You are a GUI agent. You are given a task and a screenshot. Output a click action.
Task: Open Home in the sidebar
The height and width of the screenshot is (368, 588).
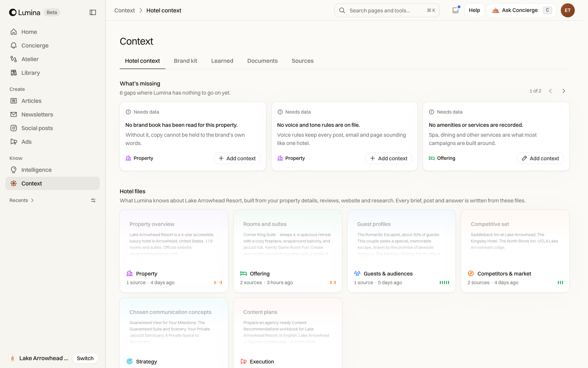pyautogui.click(x=53, y=32)
